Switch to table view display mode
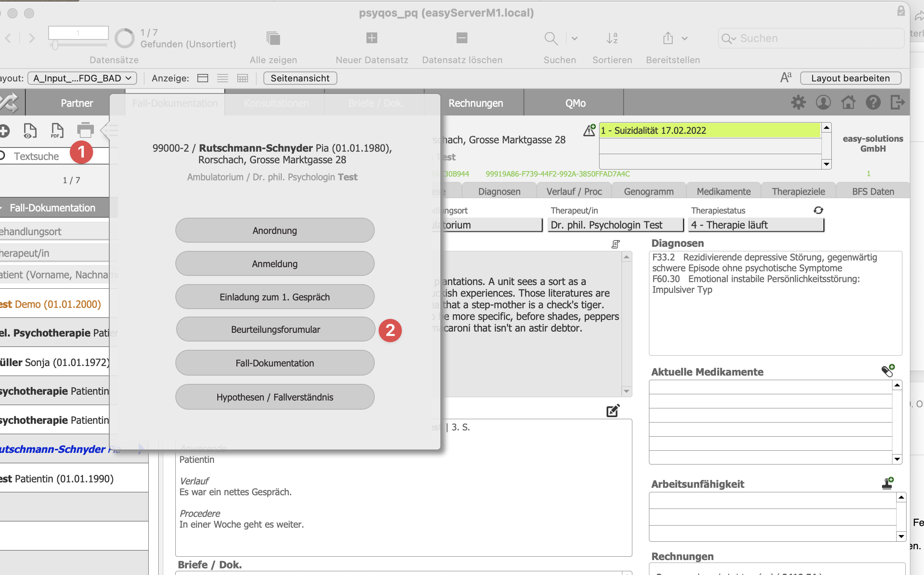924x575 pixels. click(243, 78)
